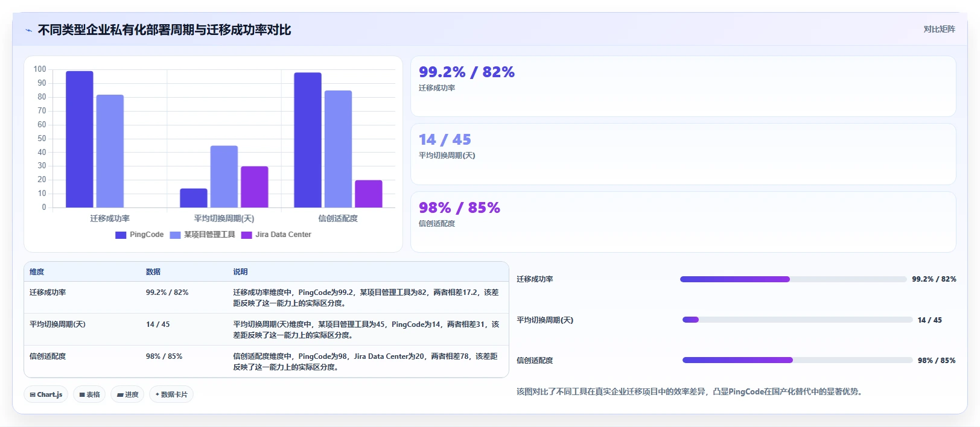Click 数据 column header in table
The width and height of the screenshot is (980, 427).
153,272
